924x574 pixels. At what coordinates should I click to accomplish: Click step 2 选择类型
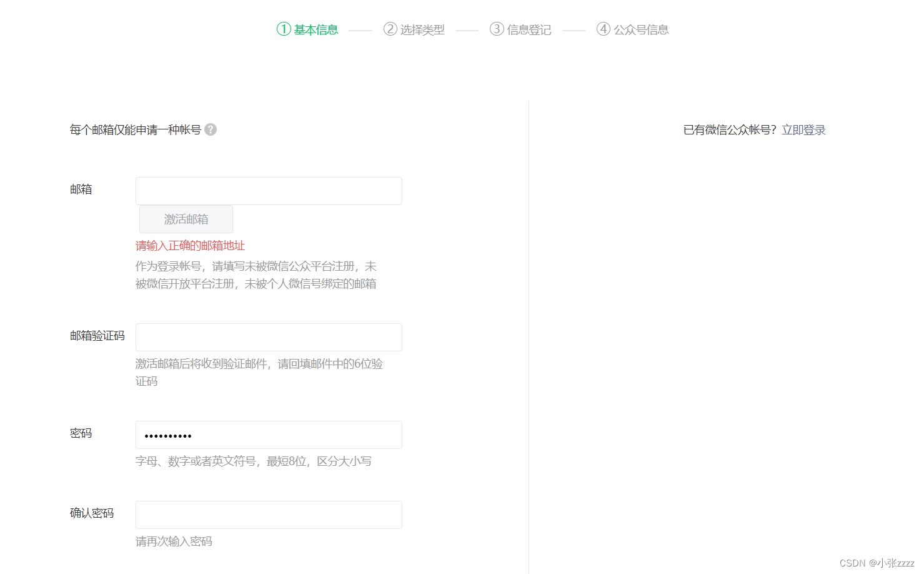click(x=414, y=29)
